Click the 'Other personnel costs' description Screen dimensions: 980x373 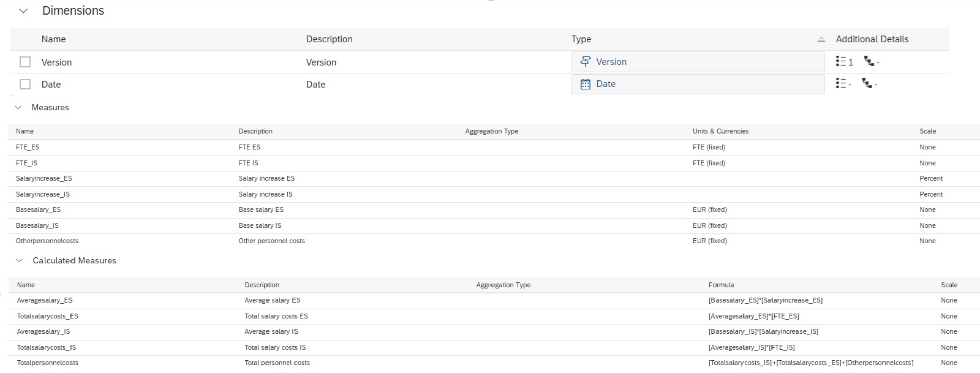tap(271, 241)
